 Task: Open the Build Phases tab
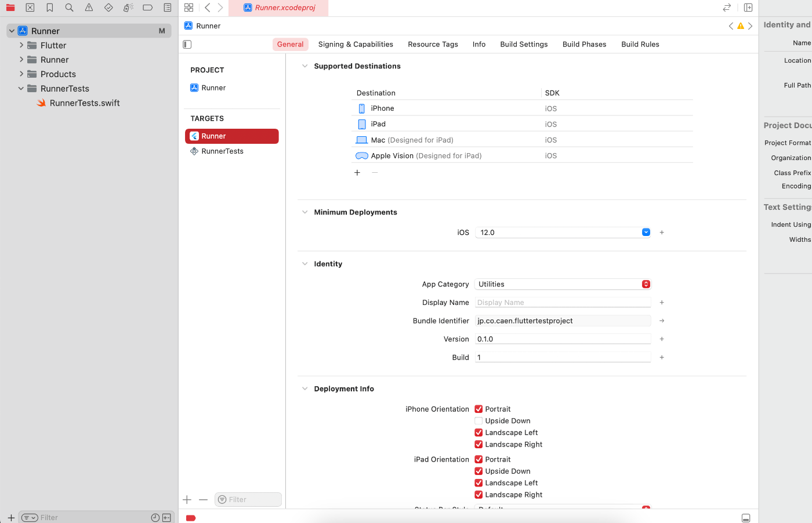click(584, 44)
